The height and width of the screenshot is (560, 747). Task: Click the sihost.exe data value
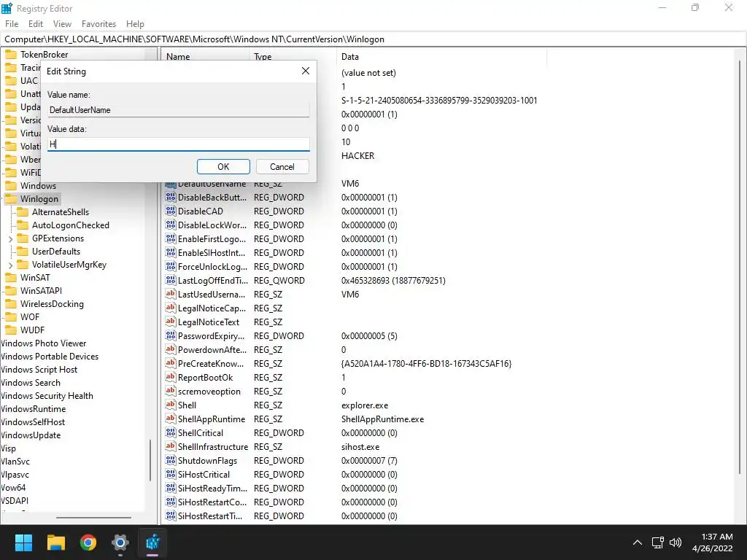click(360, 447)
